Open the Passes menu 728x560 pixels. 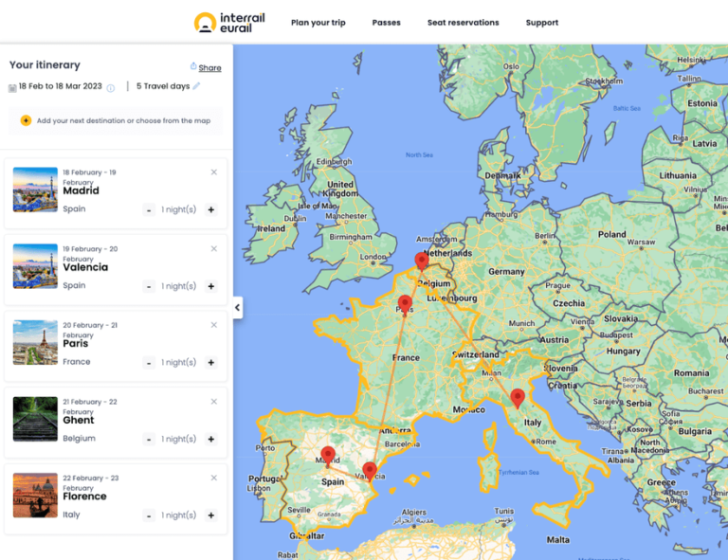386,23
